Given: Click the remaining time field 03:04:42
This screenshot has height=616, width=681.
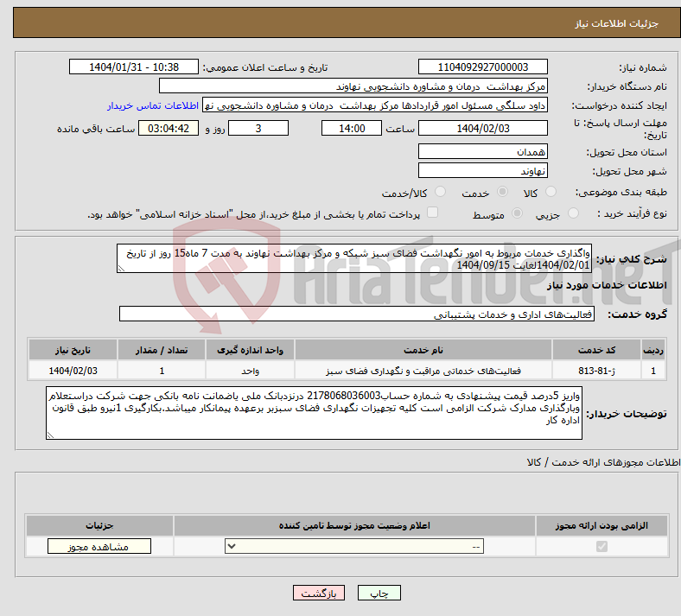Looking at the screenshot, I should click(169, 128).
